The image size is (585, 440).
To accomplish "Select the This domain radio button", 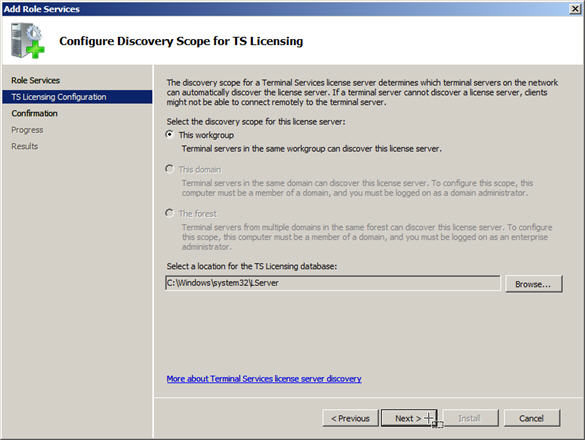I will click(x=169, y=169).
